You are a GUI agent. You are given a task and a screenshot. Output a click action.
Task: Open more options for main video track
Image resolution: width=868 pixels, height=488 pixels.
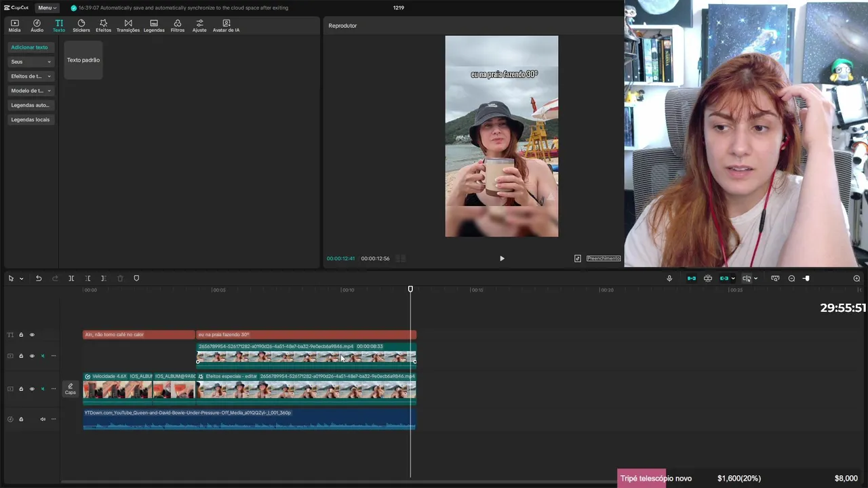(x=54, y=389)
